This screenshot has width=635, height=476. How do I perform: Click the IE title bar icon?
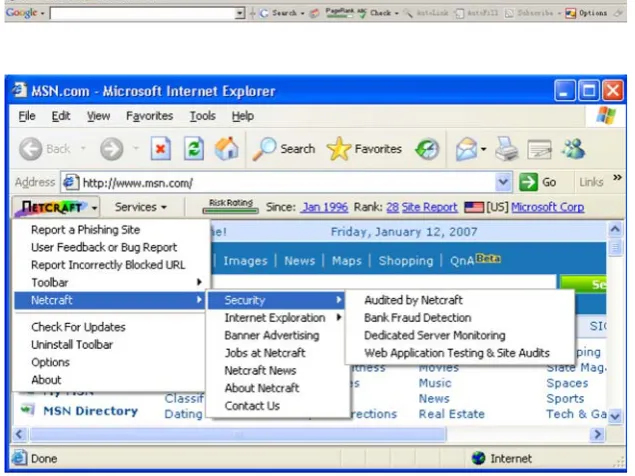(x=19, y=90)
